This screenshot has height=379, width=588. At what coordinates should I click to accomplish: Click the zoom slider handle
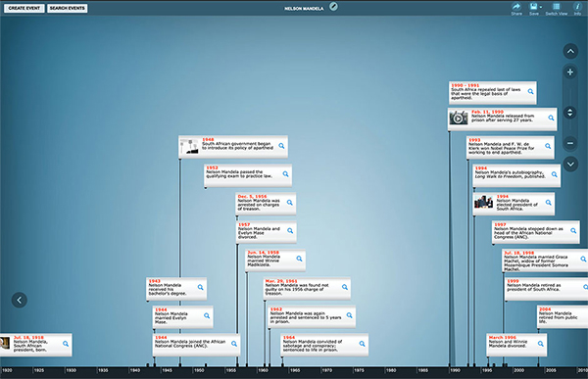570,112
